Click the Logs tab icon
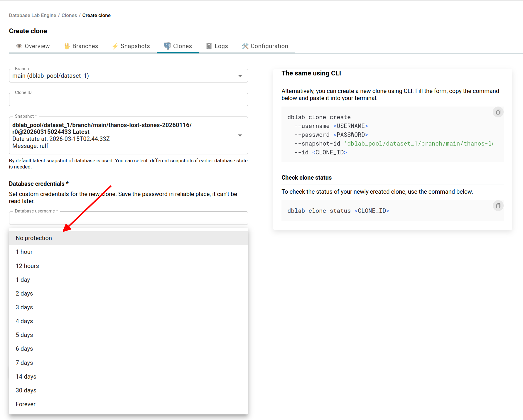This screenshot has height=420, width=523. pos(209,46)
